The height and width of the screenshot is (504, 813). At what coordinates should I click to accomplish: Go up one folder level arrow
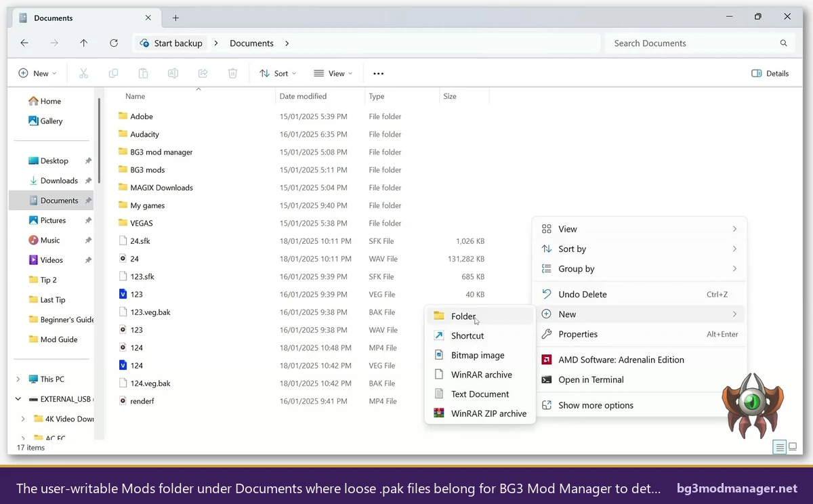pyautogui.click(x=83, y=43)
